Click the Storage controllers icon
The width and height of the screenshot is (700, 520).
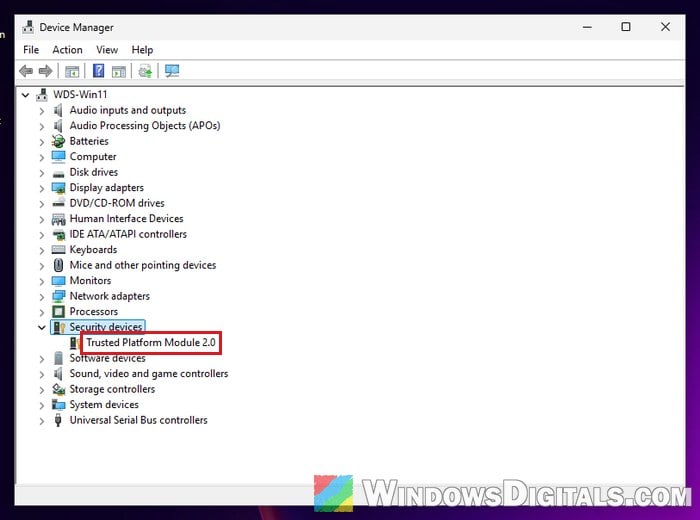(58, 389)
